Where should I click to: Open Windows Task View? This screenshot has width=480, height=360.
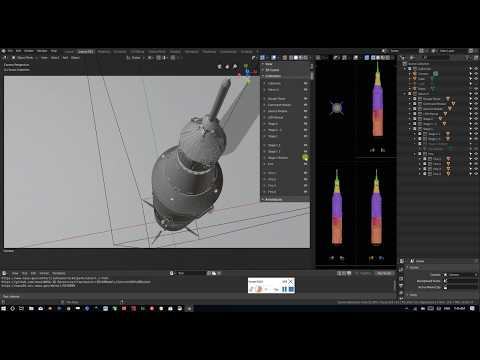21,309
